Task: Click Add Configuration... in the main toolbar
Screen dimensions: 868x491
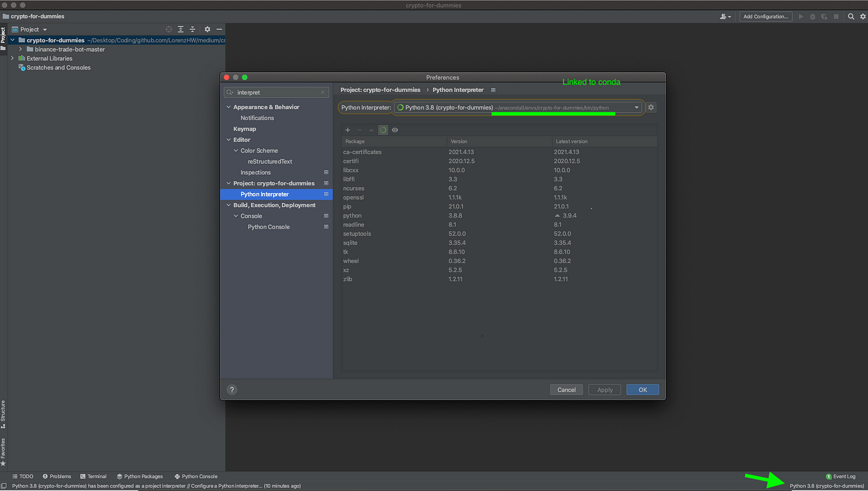Action: 766,17
